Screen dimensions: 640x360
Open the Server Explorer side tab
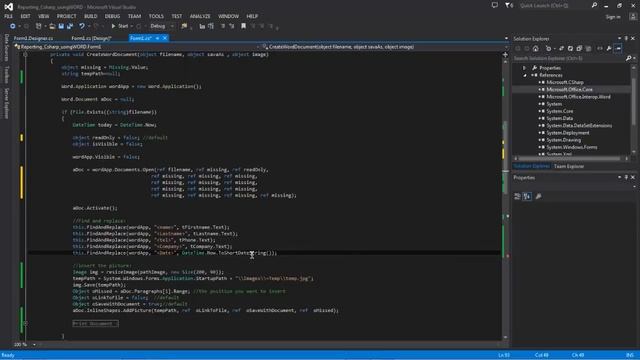[7, 103]
